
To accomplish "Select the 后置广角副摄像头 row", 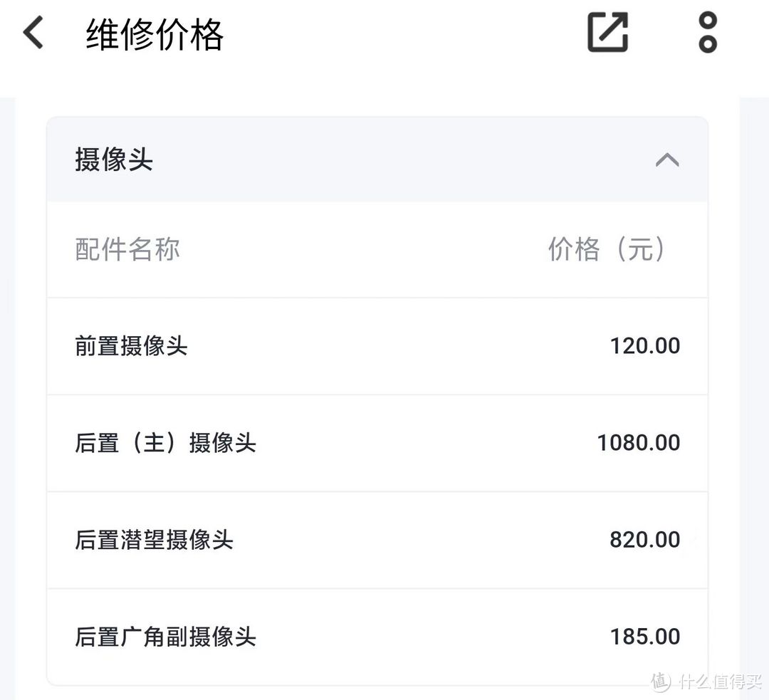I will pyautogui.click(x=377, y=637).
